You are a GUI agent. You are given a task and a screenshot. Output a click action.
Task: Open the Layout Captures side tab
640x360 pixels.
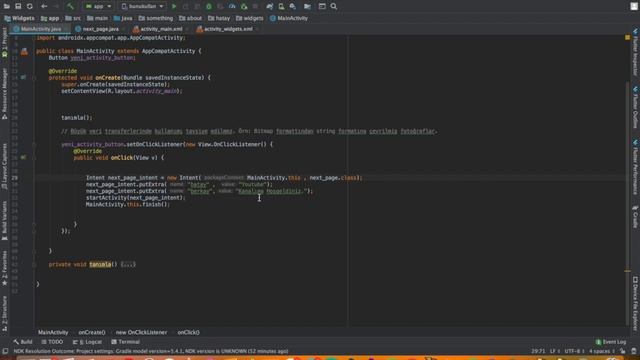click(x=4, y=167)
